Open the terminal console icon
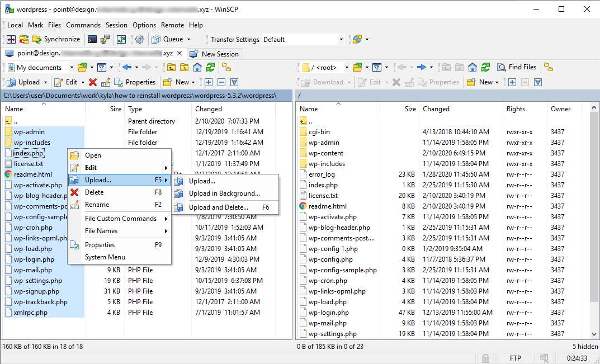 [x=92, y=39]
